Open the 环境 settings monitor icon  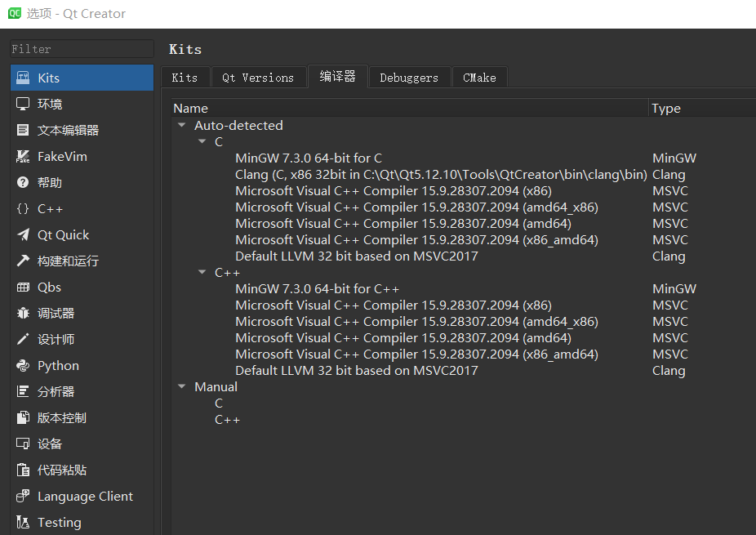[23, 104]
